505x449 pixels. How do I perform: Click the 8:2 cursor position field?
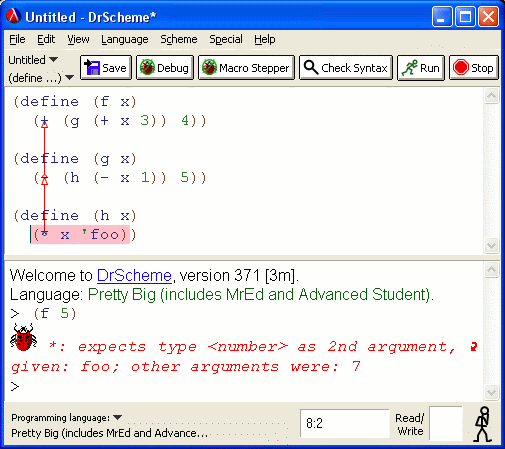tap(345, 423)
